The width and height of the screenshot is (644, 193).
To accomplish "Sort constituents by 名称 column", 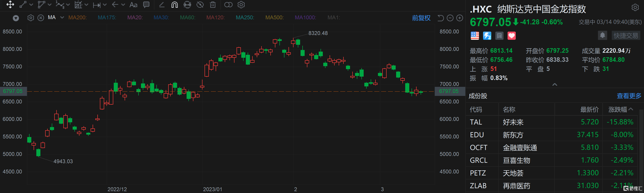I will click(x=509, y=110).
